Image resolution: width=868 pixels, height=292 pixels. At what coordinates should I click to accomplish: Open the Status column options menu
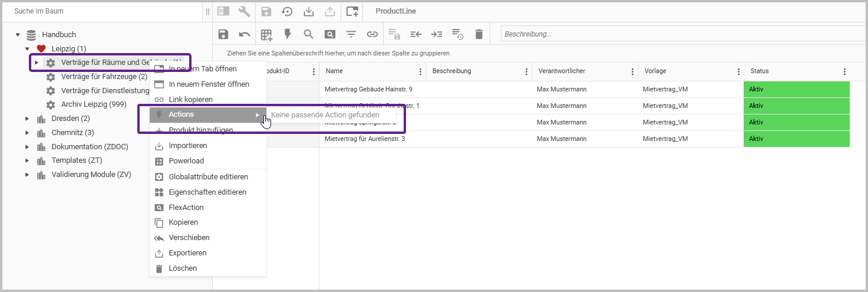pyautogui.click(x=844, y=71)
